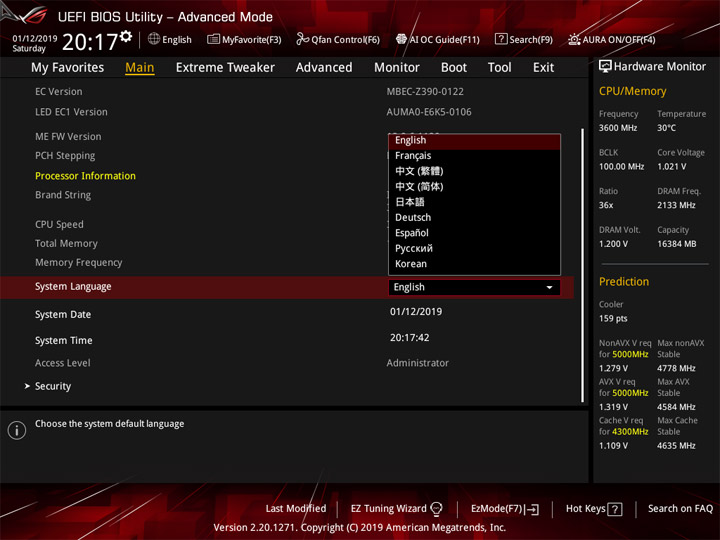Click the Hardware Monitor screen icon
This screenshot has height=540, width=720.
tap(605, 67)
